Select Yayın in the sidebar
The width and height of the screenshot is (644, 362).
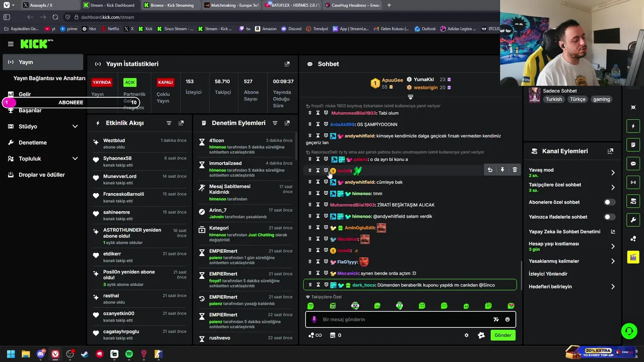point(43,62)
